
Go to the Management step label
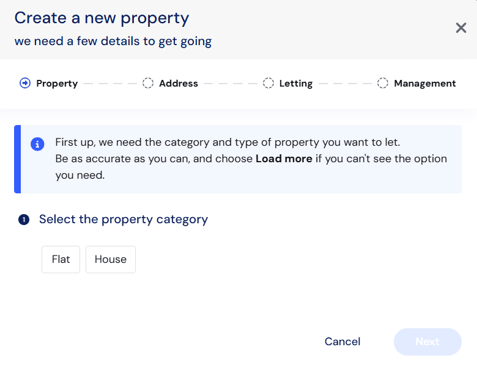[425, 83]
